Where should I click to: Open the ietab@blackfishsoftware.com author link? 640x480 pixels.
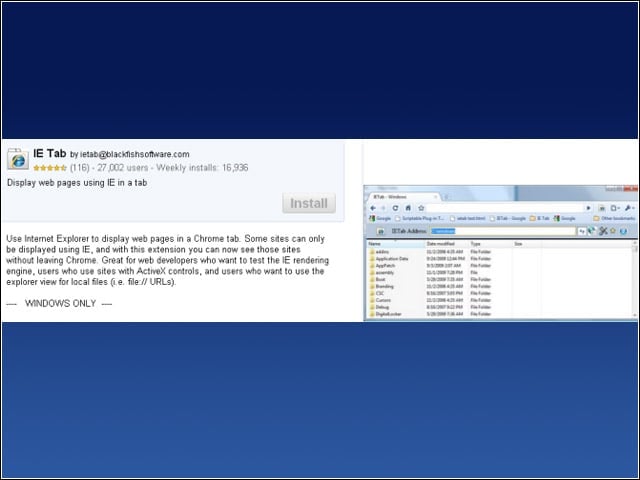pyautogui.click(x=135, y=154)
